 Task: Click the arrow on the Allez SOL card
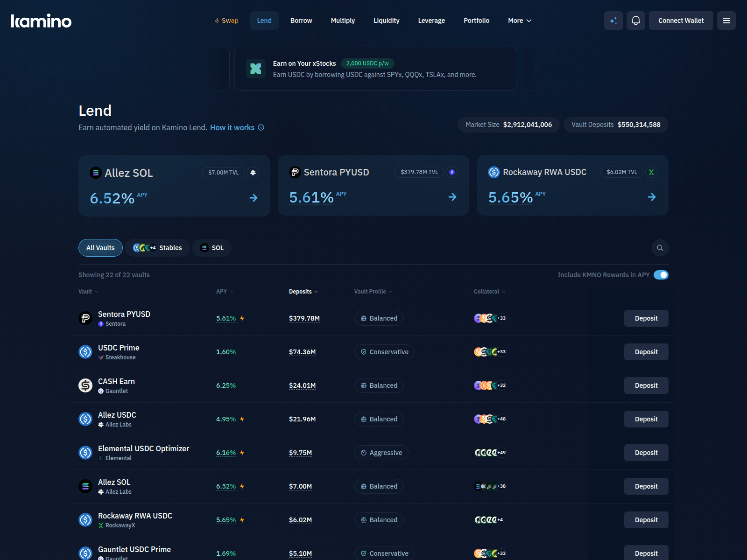253,198
